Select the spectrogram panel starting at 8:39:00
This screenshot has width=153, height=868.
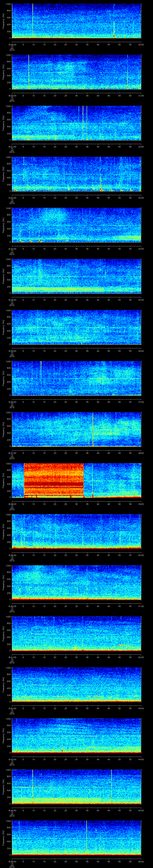coord(76,532)
